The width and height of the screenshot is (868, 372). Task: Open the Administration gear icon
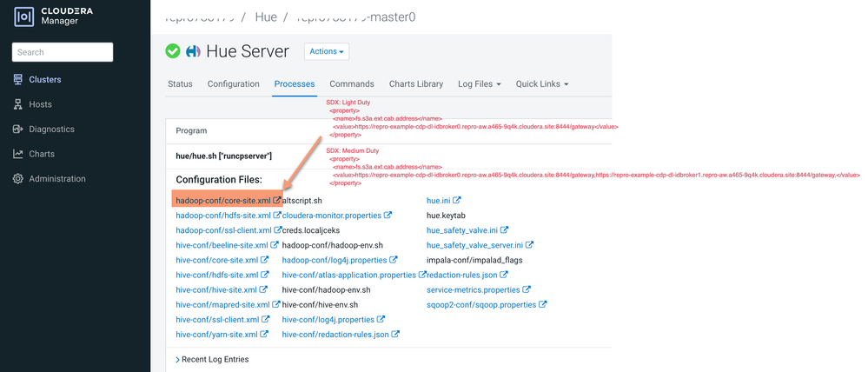[17, 179]
